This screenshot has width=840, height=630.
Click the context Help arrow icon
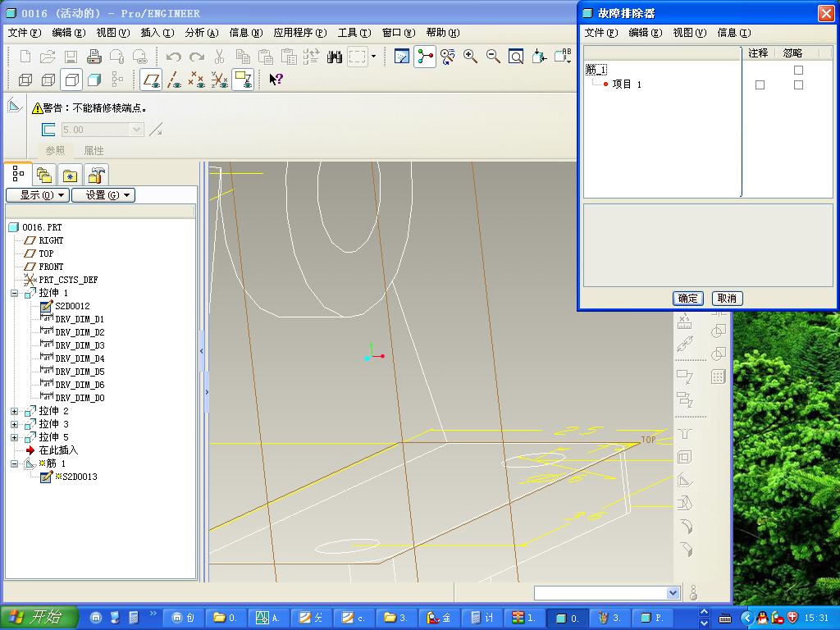coord(276,80)
